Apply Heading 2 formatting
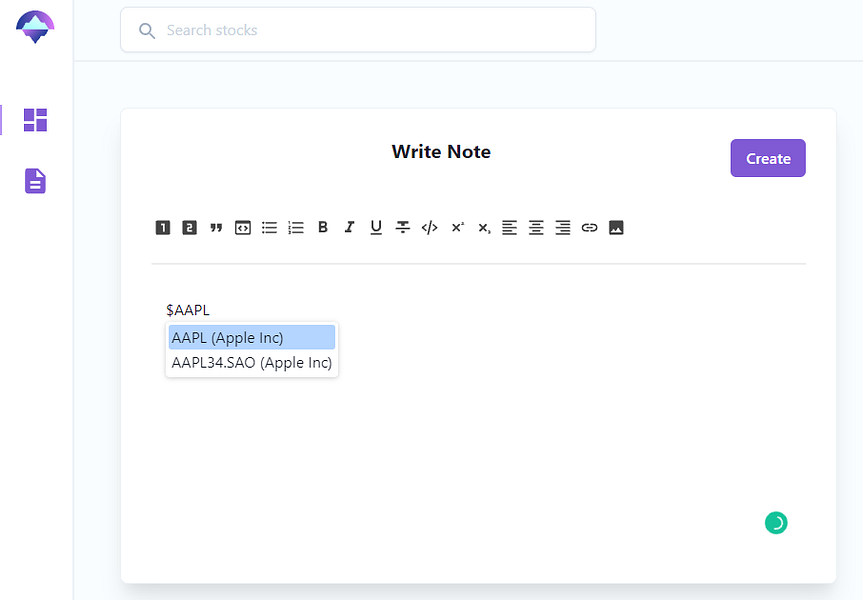The height and width of the screenshot is (600, 863). [189, 227]
